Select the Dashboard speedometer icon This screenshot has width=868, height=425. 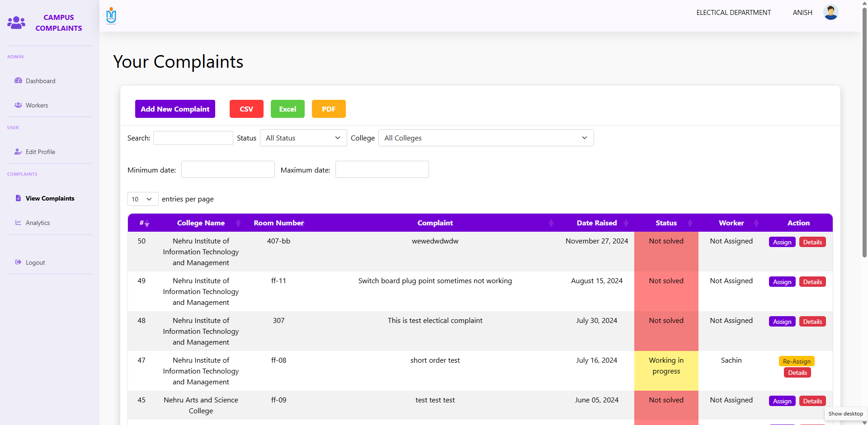coord(18,80)
